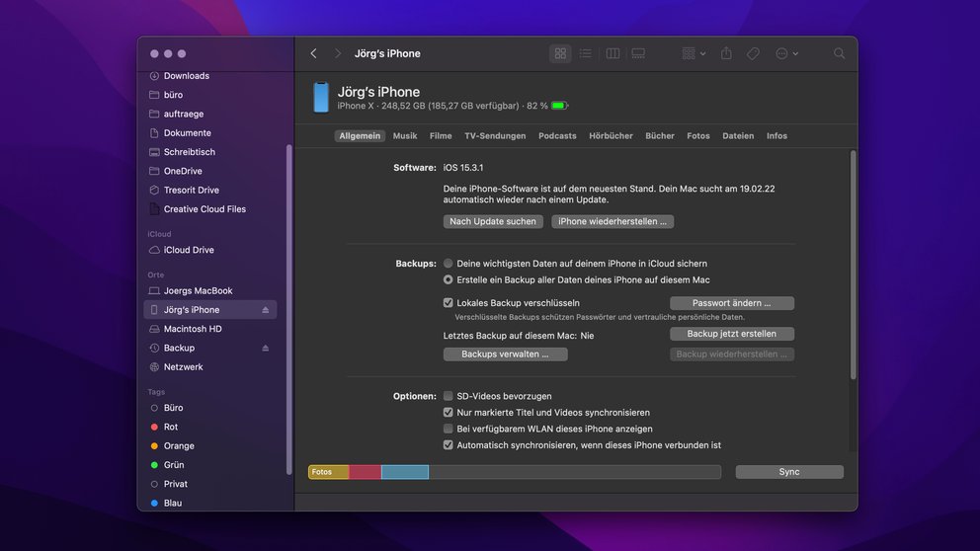Enable show iPhone on WLAN checkbox
The height and width of the screenshot is (551, 980).
point(449,429)
